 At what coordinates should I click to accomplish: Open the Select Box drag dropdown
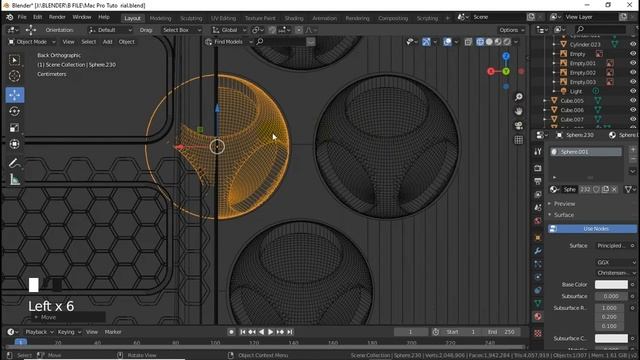181,30
